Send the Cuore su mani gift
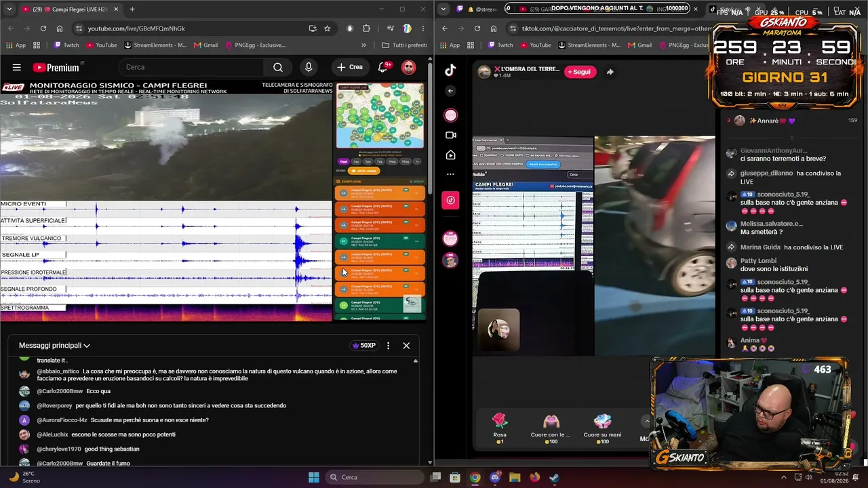868x488 pixels. [603, 428]
